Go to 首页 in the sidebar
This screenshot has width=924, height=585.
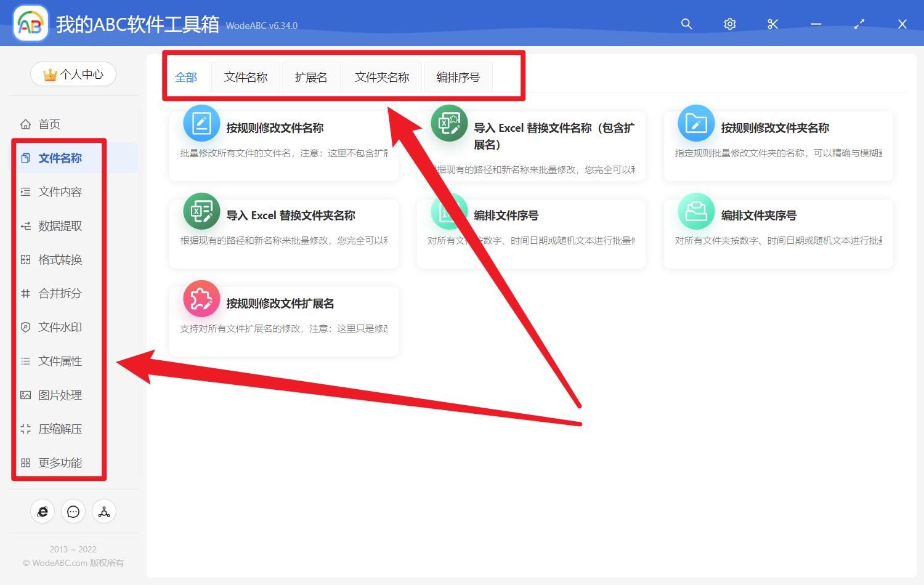tap(49, 124)
